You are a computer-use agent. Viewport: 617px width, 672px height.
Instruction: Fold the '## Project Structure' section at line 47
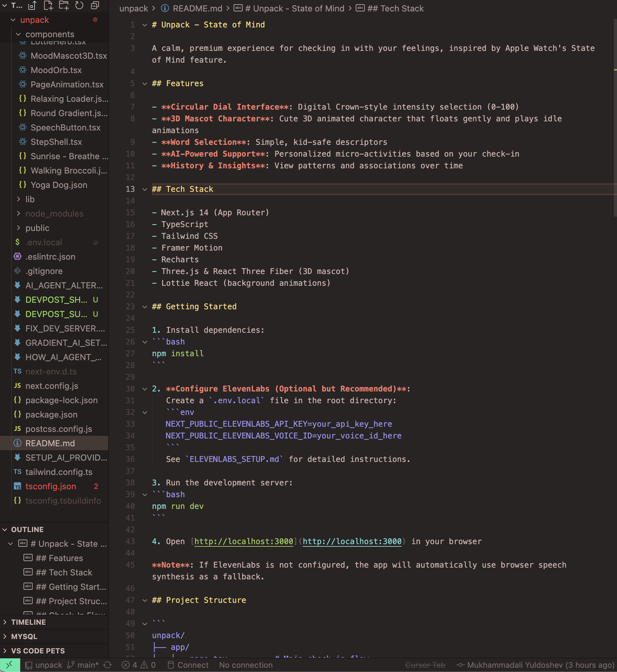pyautogui.click(x=144, y=600)
